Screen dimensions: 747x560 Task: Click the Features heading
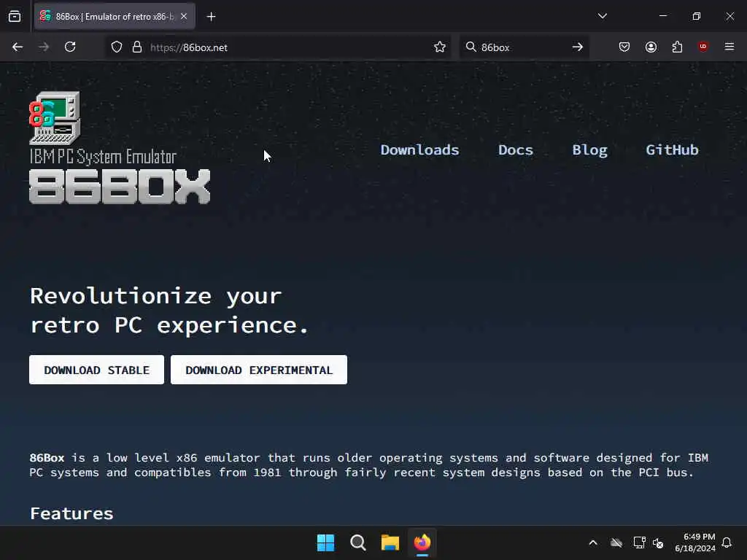coord(72,513)
